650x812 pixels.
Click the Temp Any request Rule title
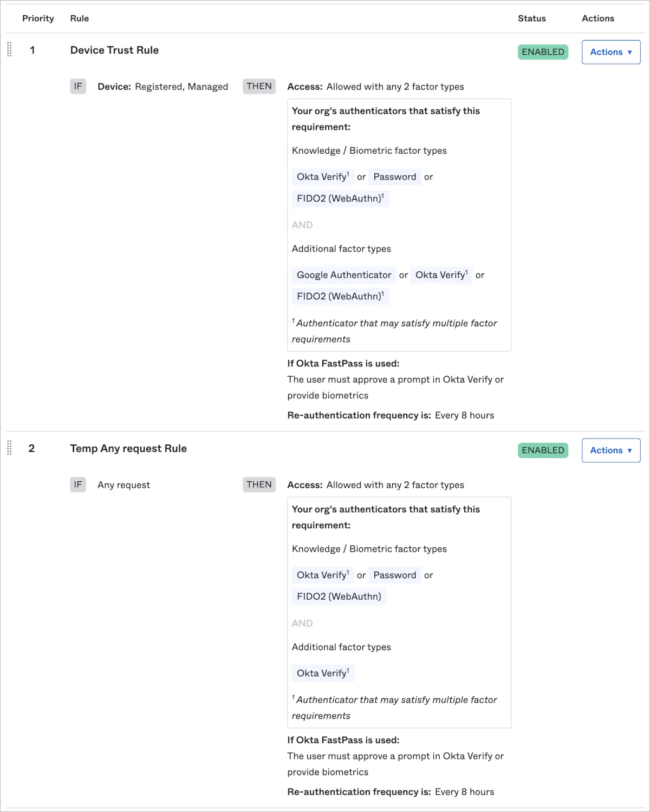tap(128, 449)
